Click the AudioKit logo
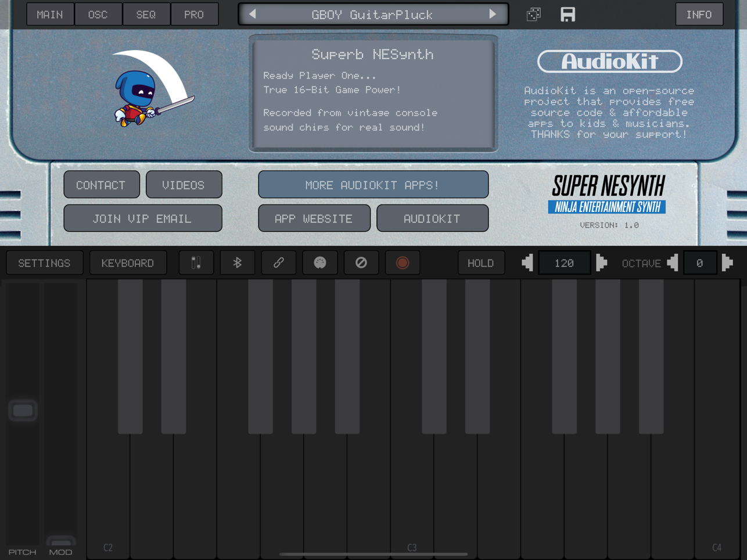747x560 pixels. (609, 61)
